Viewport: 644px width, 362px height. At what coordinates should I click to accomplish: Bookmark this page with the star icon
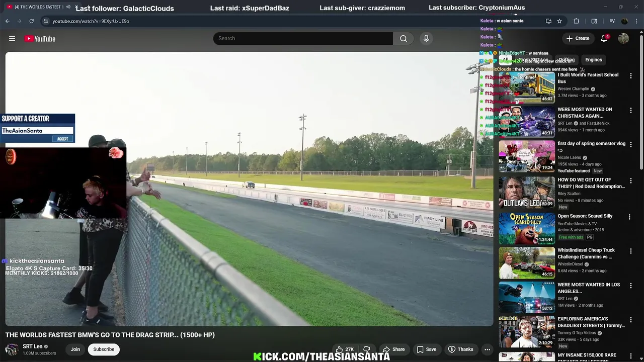click(x=559, y=21)
